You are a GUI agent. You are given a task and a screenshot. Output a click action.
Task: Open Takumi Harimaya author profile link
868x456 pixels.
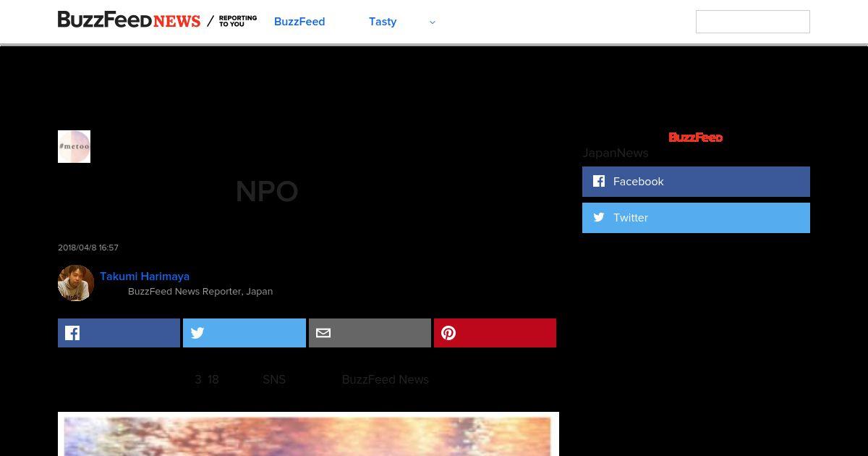pos(145,276)
